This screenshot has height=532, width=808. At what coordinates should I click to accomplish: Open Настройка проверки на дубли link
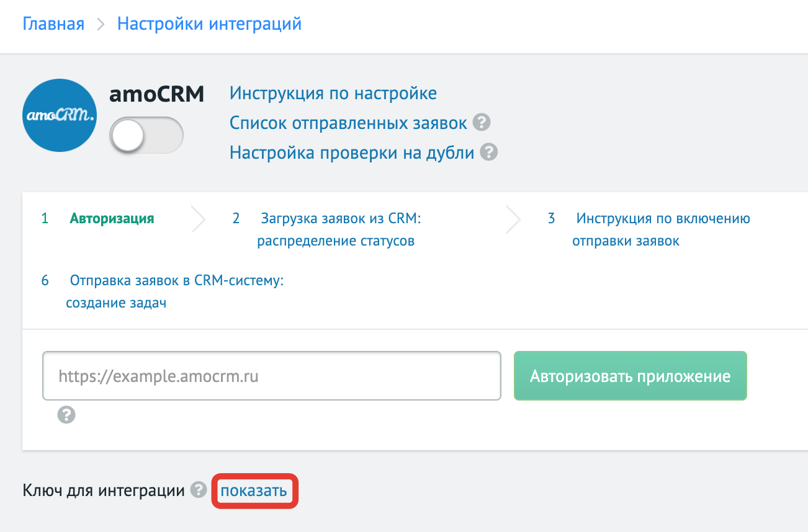coord(352,153)
